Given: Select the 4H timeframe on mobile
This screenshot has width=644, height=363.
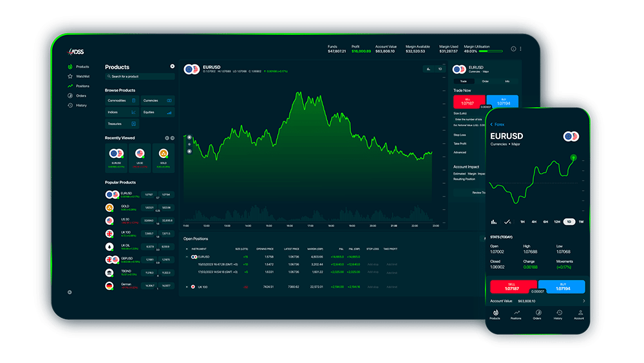Looking at the screenshot, I should click(x=534, y=221).
